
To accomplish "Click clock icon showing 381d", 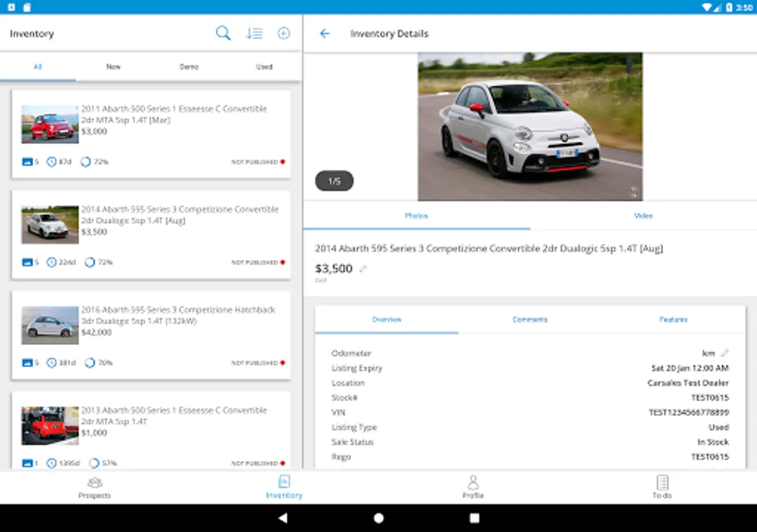I will pyautogui.click(x=51, y=363).
